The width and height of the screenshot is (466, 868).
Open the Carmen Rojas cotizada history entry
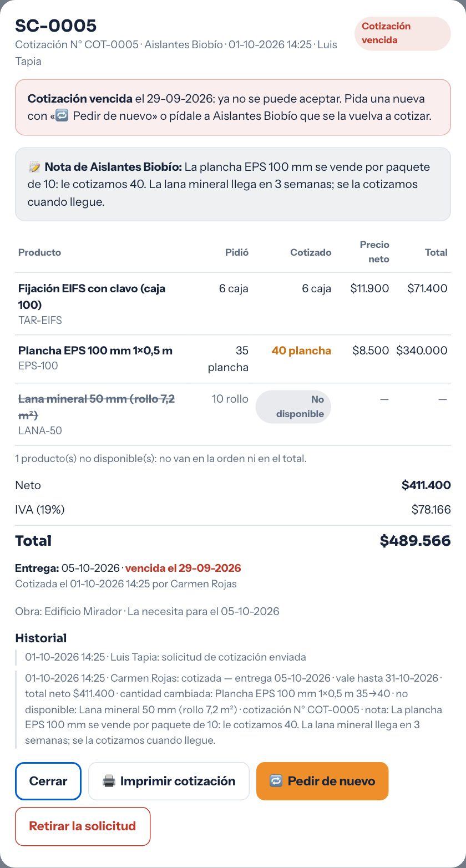click(233, 709)
